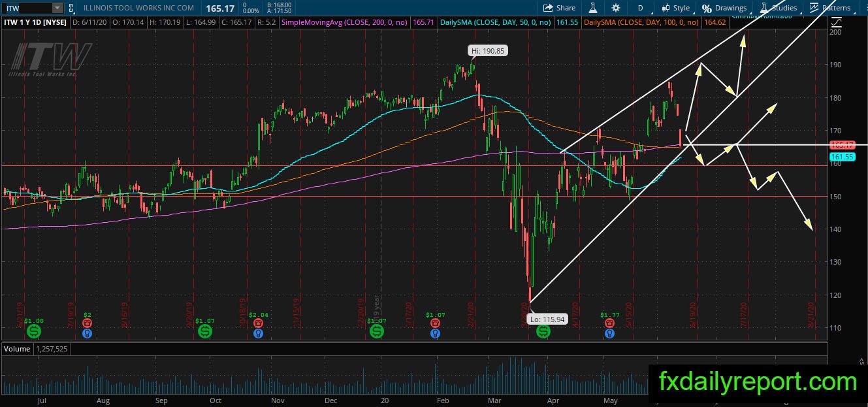Open the flask icon next to Share
Image resolution: width=868 pixels, height=407 pixels.
[593, 8]
